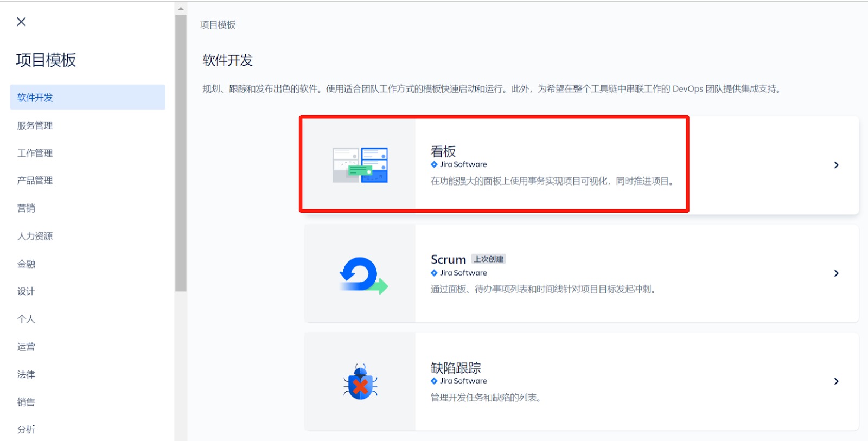Click the 缺陷跟踪 description text
Viewport: 868px width, 441px height.
point(486,398)
